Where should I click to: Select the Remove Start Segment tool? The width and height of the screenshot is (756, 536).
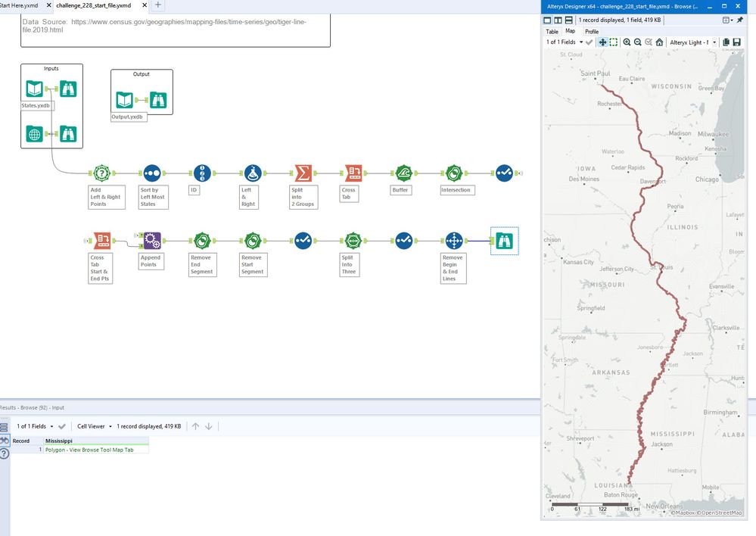pyautogui.click(x=253, y=240)
